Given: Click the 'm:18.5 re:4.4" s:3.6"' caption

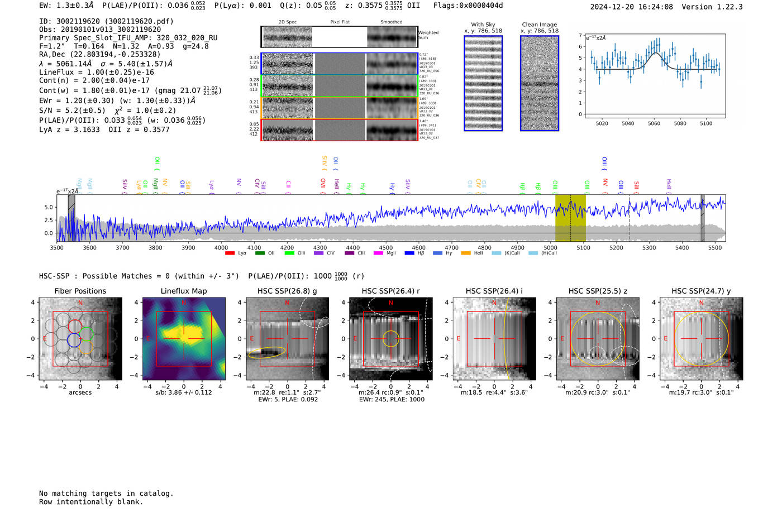Looking at the screenshot, I should (x=494, y=392).
